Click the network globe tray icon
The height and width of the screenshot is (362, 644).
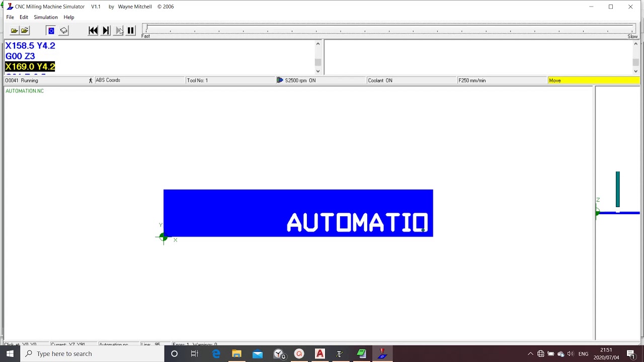pos(541,354)
